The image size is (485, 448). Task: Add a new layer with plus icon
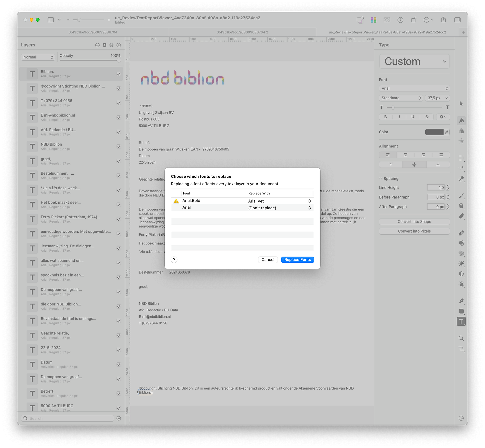pyautogui.click(x=119, y=45)
